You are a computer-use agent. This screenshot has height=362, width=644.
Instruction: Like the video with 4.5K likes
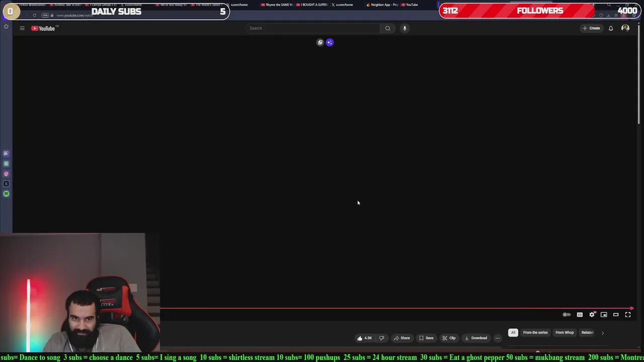(365, 338)
